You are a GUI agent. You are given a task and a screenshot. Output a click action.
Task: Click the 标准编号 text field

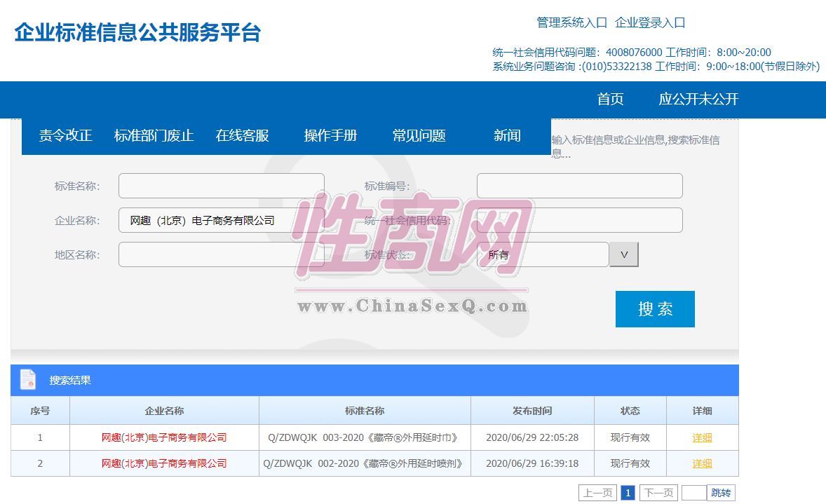tap(579, 186)
